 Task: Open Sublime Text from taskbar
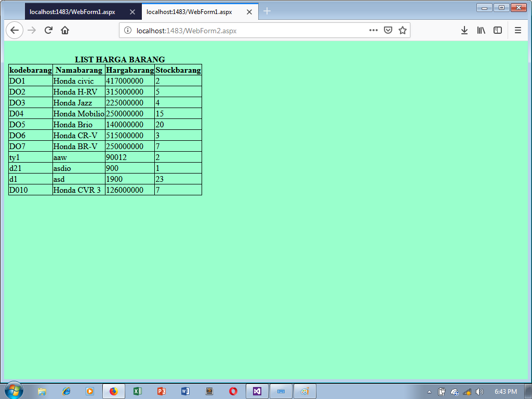(x=209, y=391)
